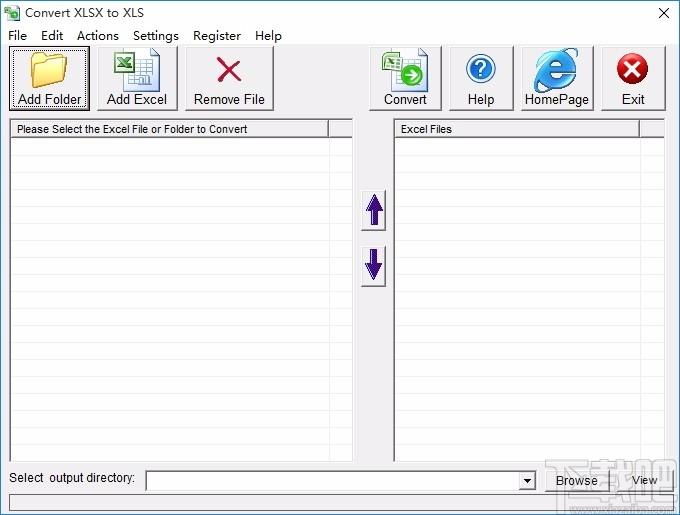
Task: Move file up with the up arrow
Action: coord(373,211)
